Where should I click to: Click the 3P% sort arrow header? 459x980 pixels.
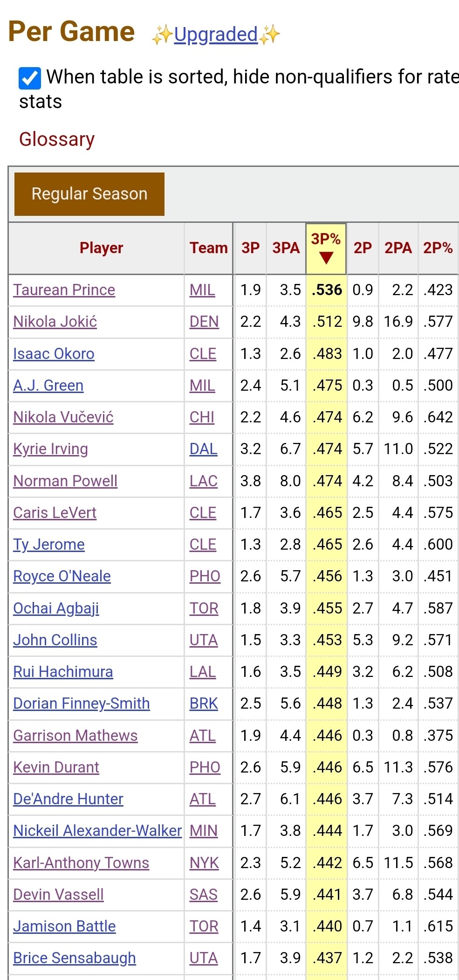click(x=326, y=248)
